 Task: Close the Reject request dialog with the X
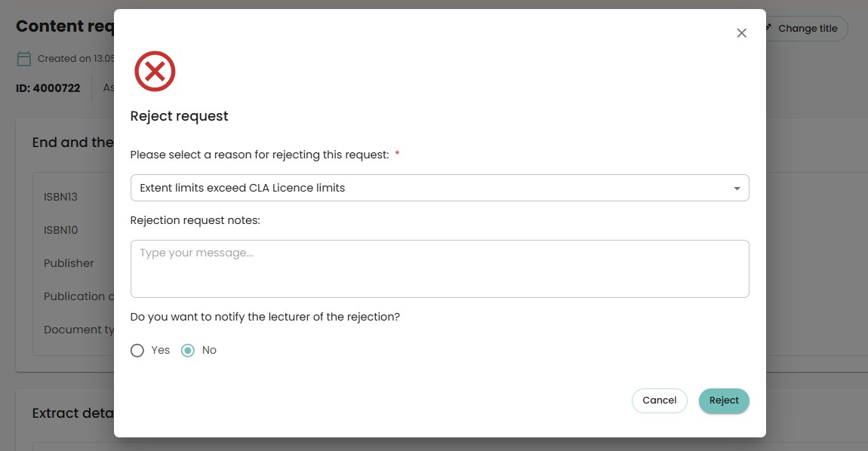[741, 33]
